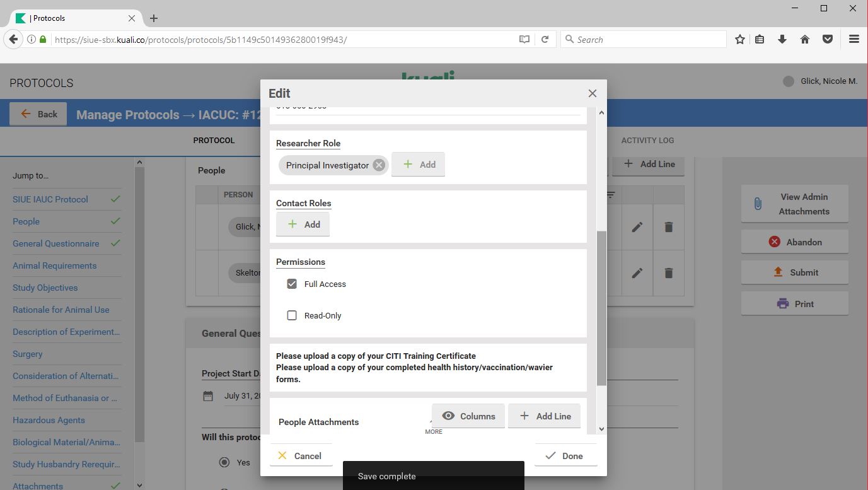Close the Edit dialog with X
Viewport: 868px width, 490px height.
(592, 93)
